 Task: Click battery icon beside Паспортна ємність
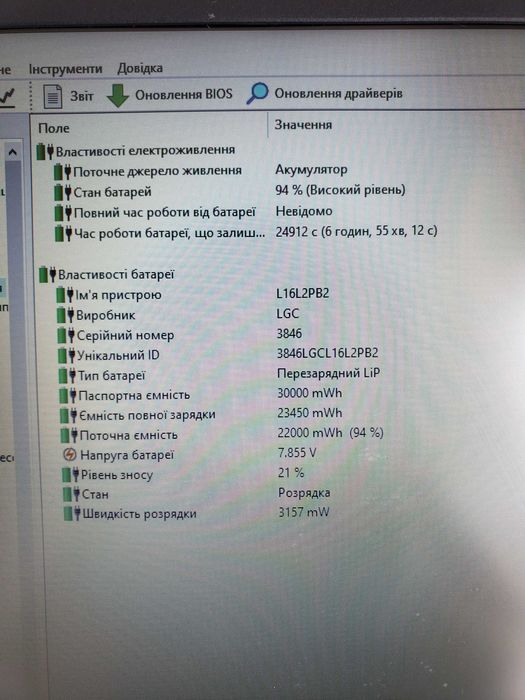[x=68, y=396]
